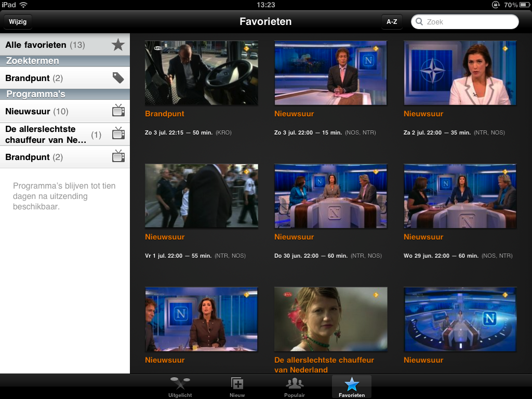
Task: Show Alle favorieten (13) list
Action: [65, 45]
